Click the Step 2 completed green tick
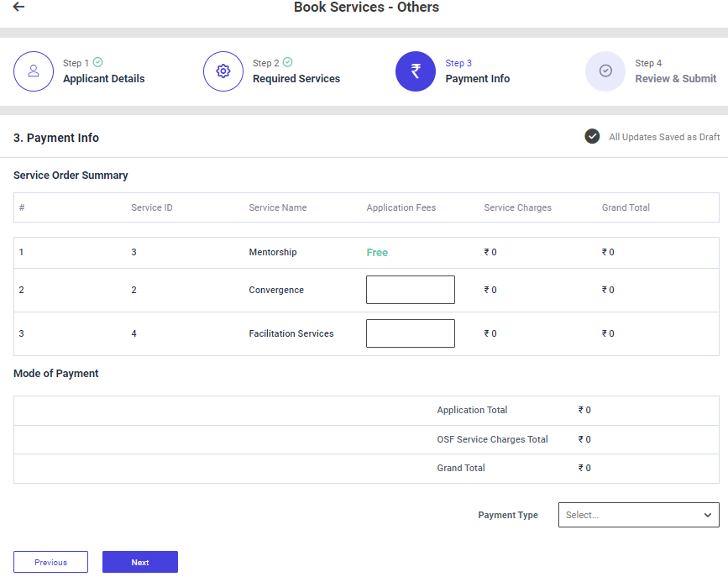The image size is (728, 577). pyautogui.click(x=288, y=62)
